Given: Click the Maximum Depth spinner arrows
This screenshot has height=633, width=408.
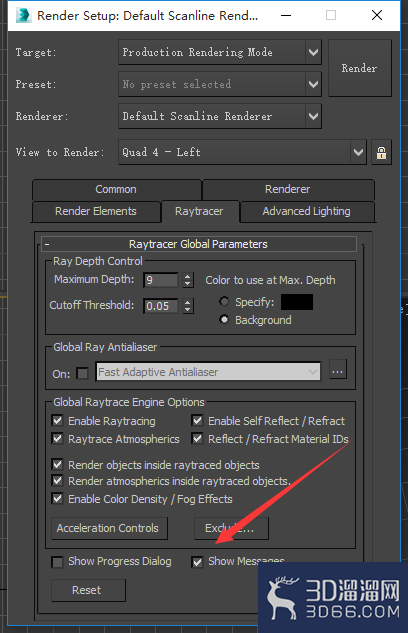Looking at the screenshot, I should (188, 280).
